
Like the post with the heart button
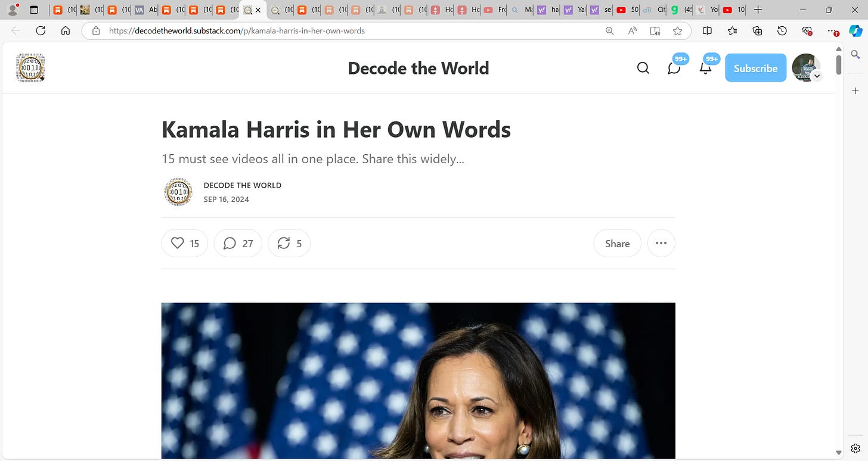tap(185, 243)
